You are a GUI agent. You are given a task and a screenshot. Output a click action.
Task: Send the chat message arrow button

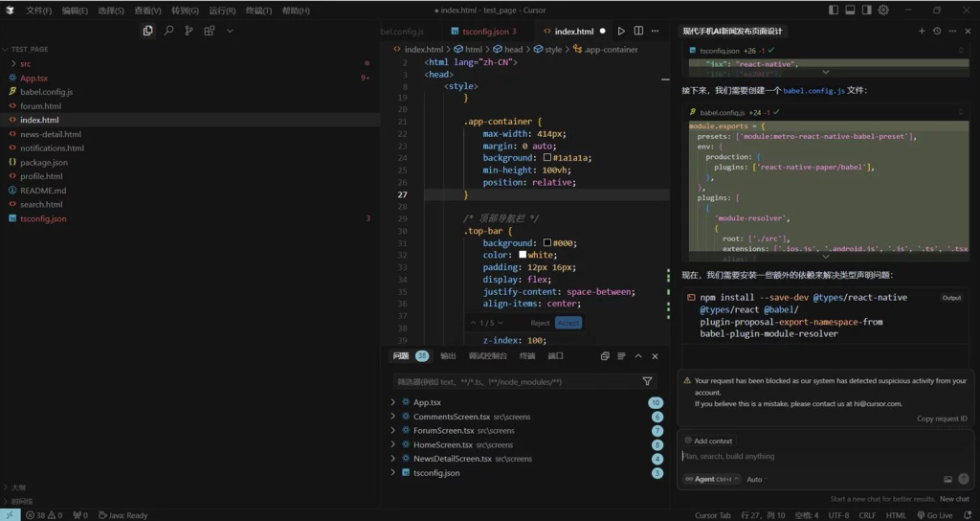(x=964, y=479)
